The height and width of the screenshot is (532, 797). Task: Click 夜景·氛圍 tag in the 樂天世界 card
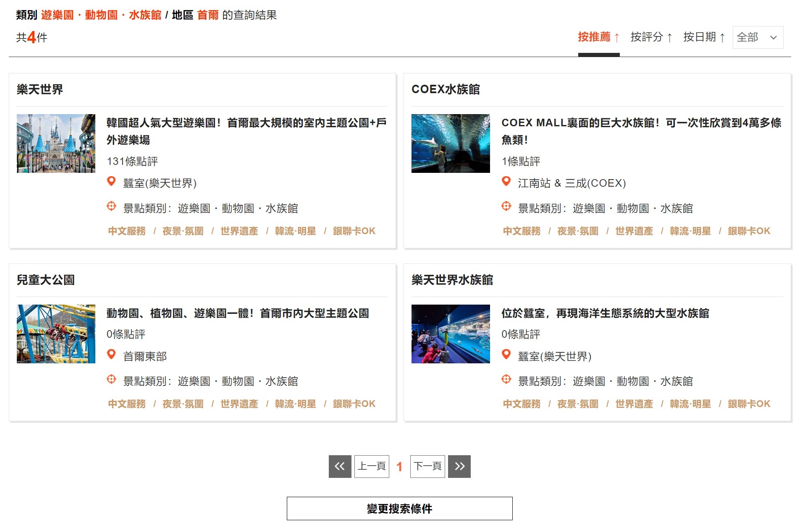point(183,231)
